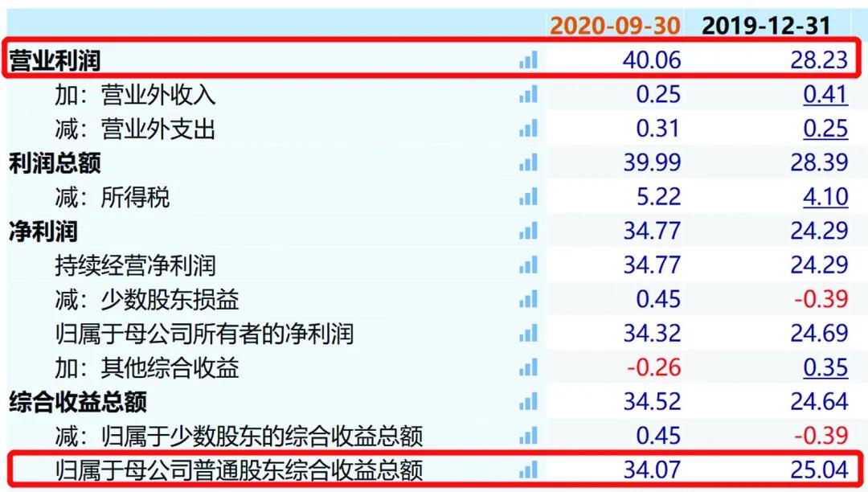Open chart icon for 持续经营净利润 row
This screenshot has width=868, height=492.
(x=528, y=265)
